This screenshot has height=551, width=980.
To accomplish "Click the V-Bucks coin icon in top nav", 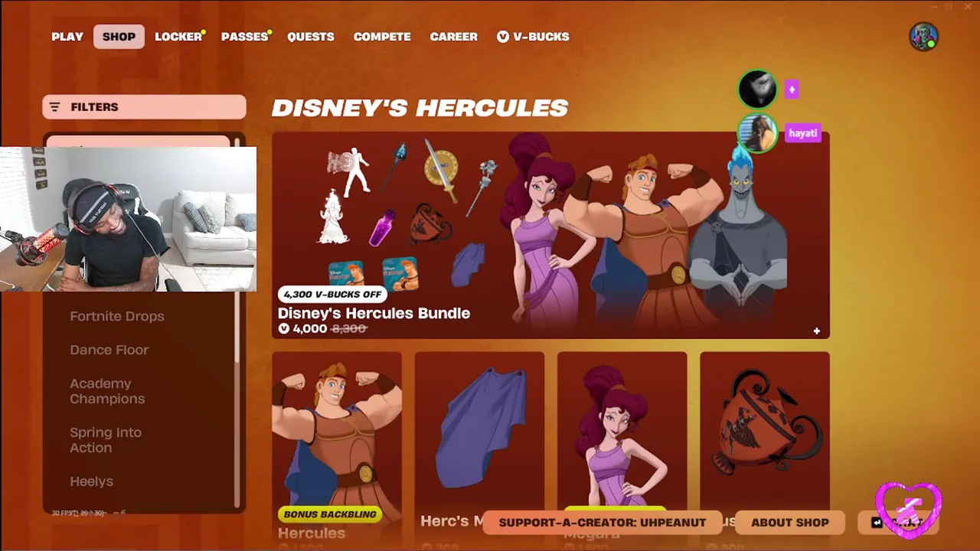I will (x=503, y=37).
